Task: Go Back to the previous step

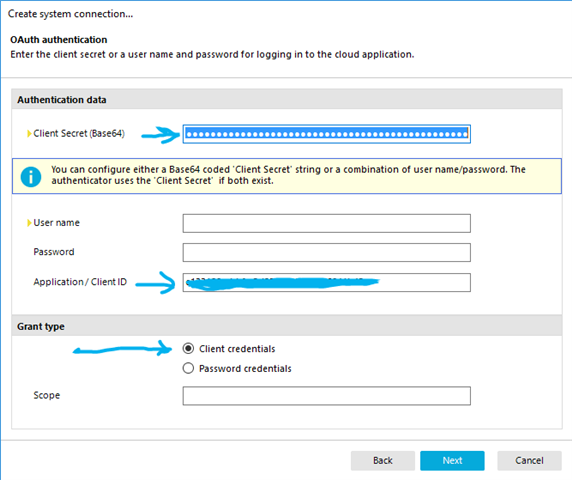Action: 383,461
